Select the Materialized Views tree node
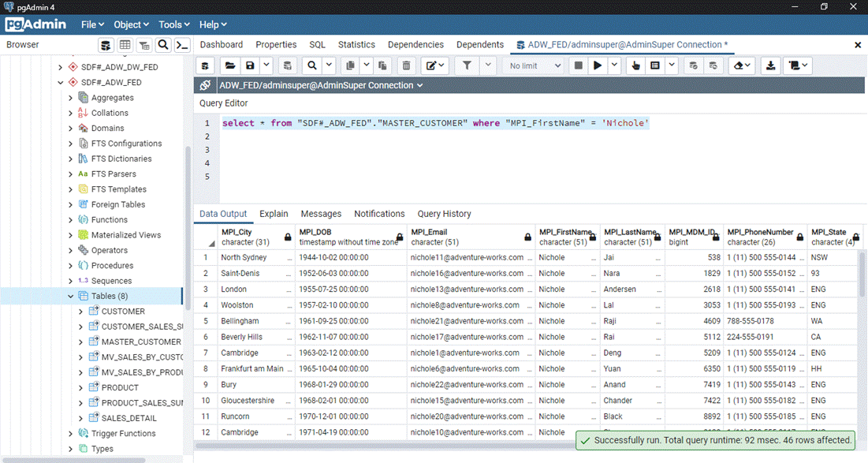Image resolution: width=868 pixels, height=463 pixels. (126, 235)
